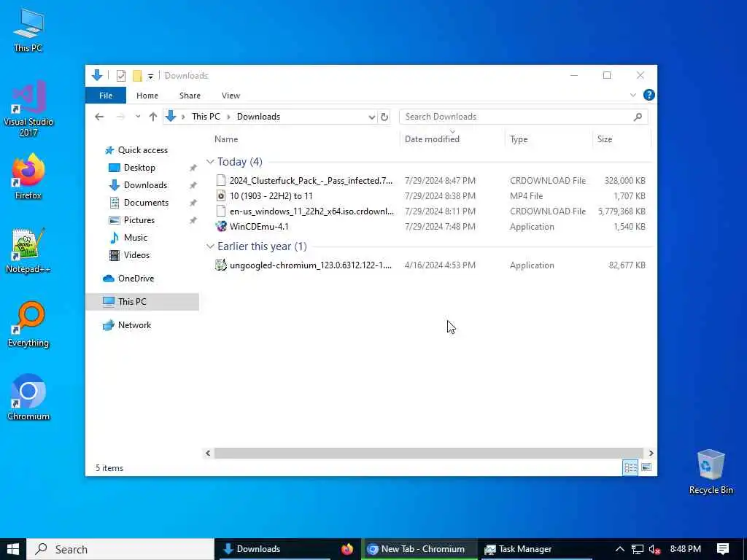
Task: Select OneDrive in the navigation pane
Action: 136,279
